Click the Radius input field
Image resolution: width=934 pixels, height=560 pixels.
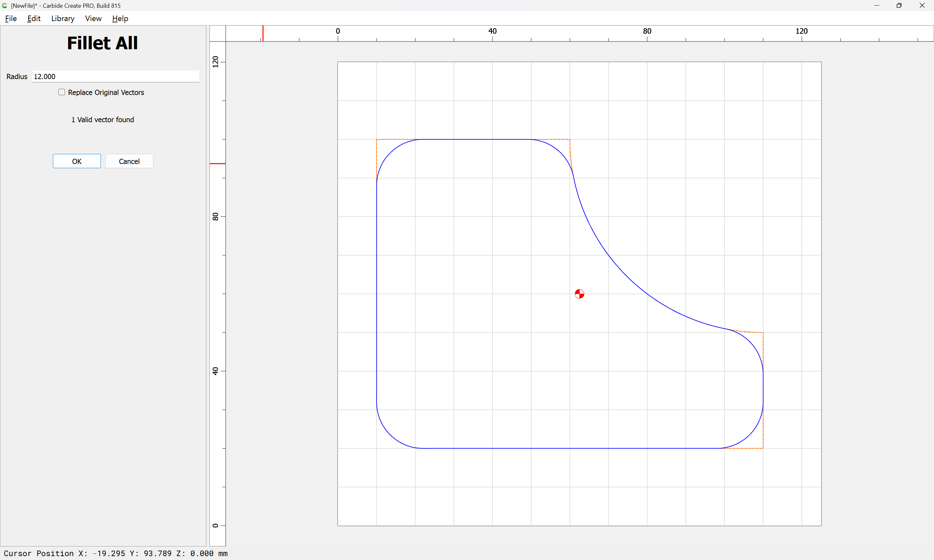pyautogui.click(x=115, y=76)
